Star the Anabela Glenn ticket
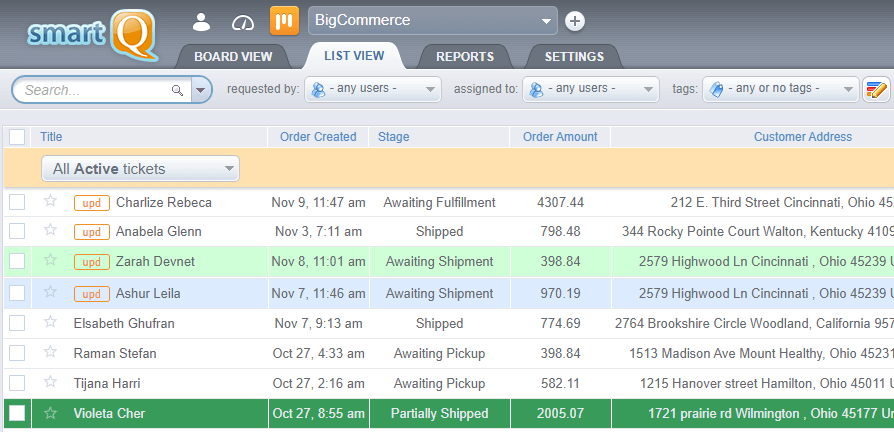The image size is (894, 432). [51, 230]
